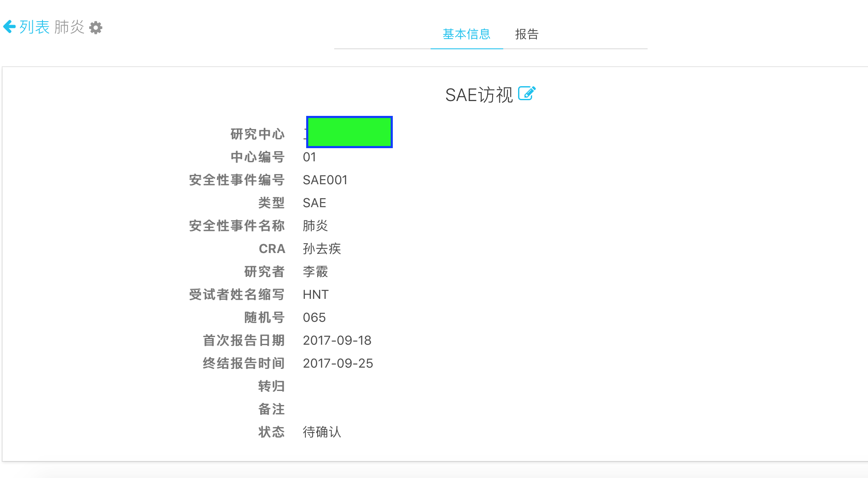Click the 随机号 value 065
This screenshot has width=868, height=478.
[x=314, y=318]
